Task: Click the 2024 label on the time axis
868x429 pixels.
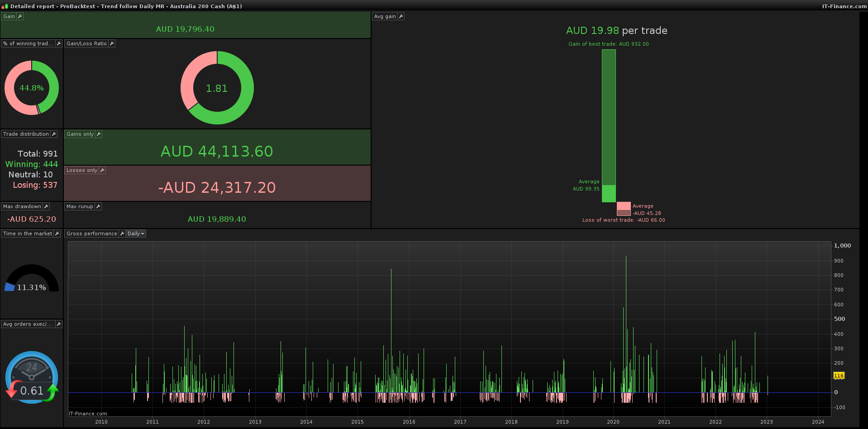Action: click(x=818, y=422)
